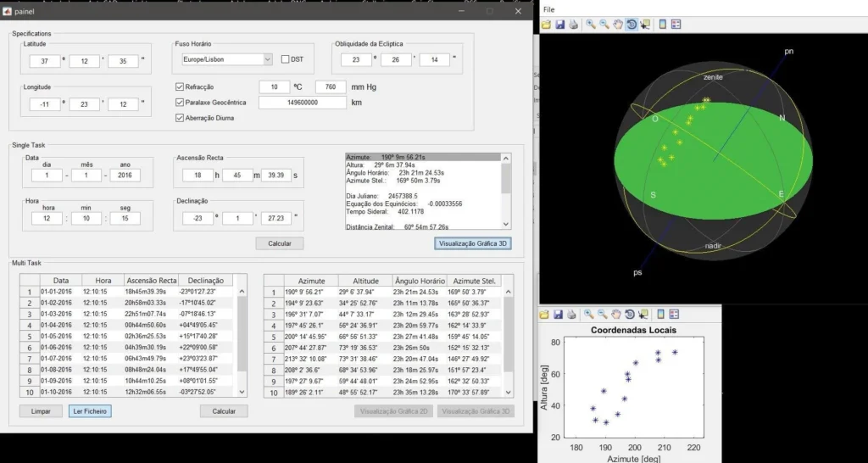Screen dimensions: 868x463
Task: Click Print icon above Coordenadas Locais plot
Action: click(x=573, y=315)
